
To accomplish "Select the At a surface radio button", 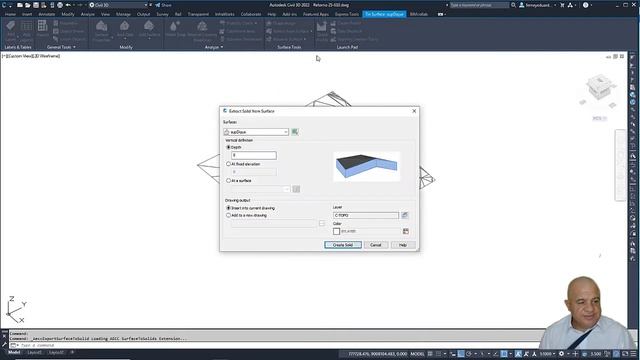I will point(229,180).
